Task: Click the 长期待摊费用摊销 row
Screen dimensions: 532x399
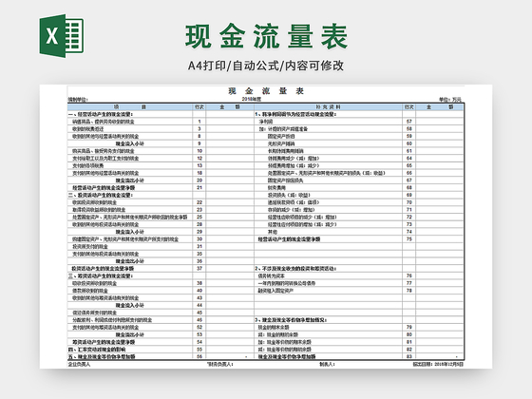Action: coord(286,151)
